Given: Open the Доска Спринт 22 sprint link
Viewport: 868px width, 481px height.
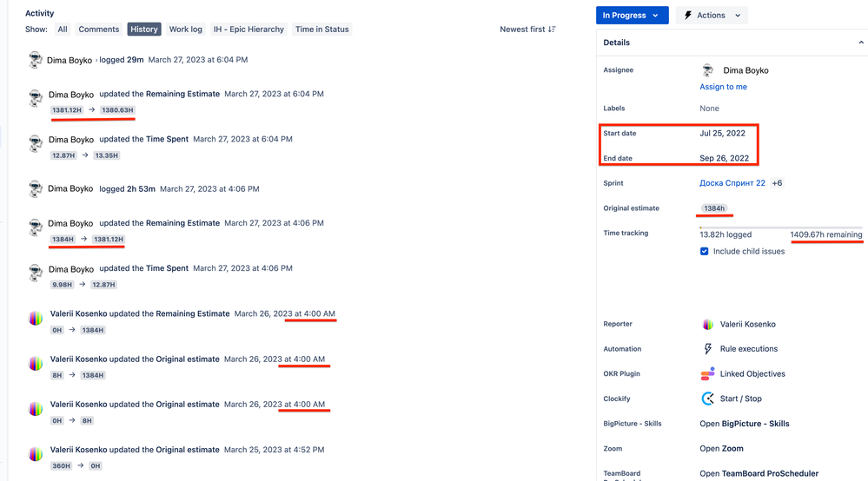Looking at the screenshot, I should pos(732,183).
